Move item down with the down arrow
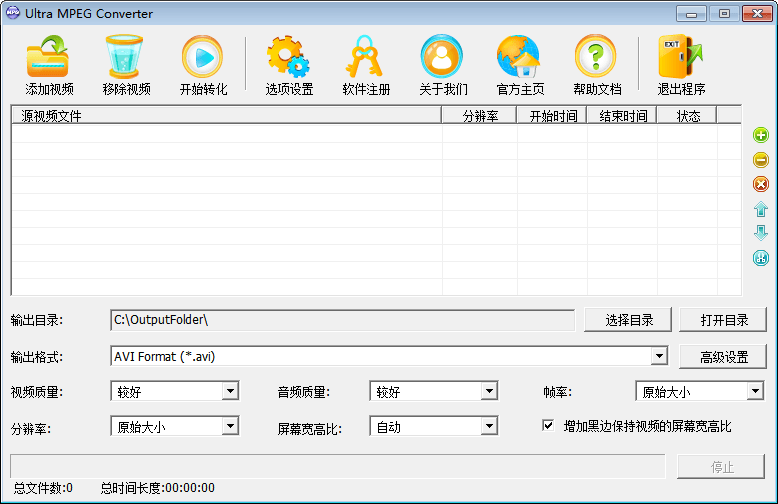This screenshot has width=778, height=504. pos(761,233)
